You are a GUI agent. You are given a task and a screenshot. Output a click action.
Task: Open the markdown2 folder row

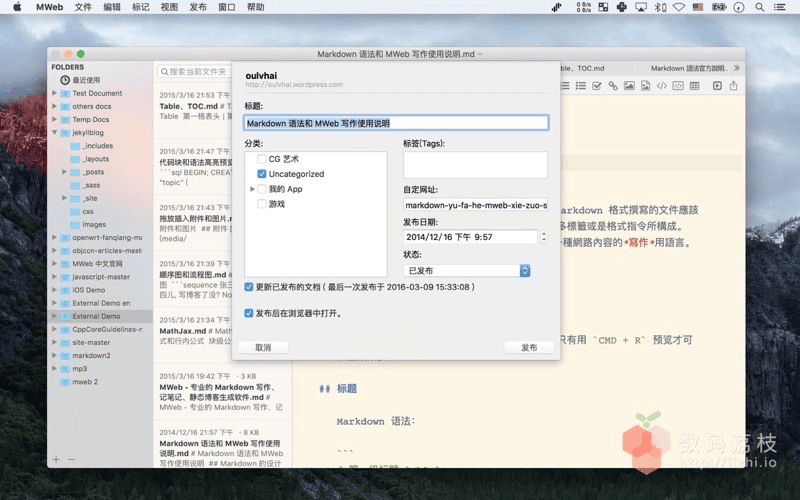click(x=101, y=356)
